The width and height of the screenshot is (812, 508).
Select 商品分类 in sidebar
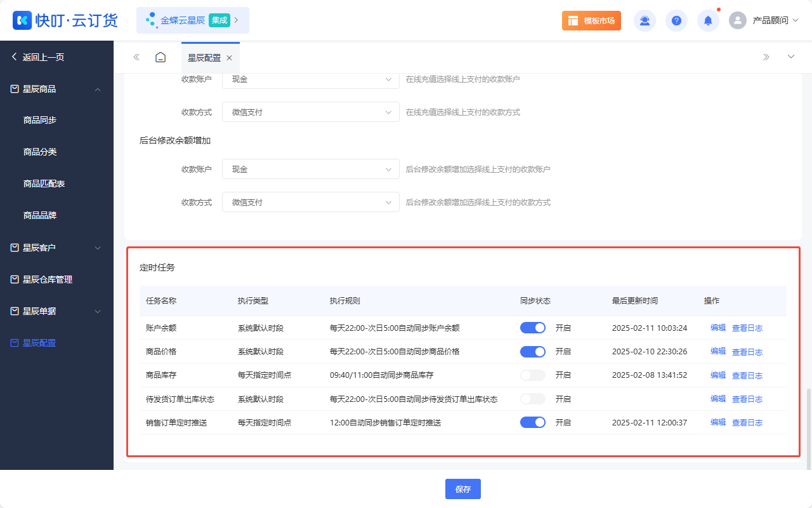[40, 152]
